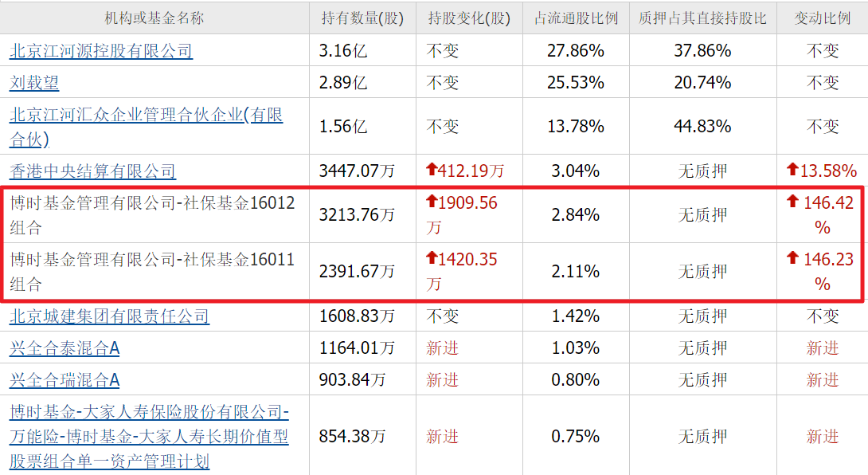Select the 44.83% pledge ratio
This screenshot has width=868, height=475.
[x=702, y=127]
